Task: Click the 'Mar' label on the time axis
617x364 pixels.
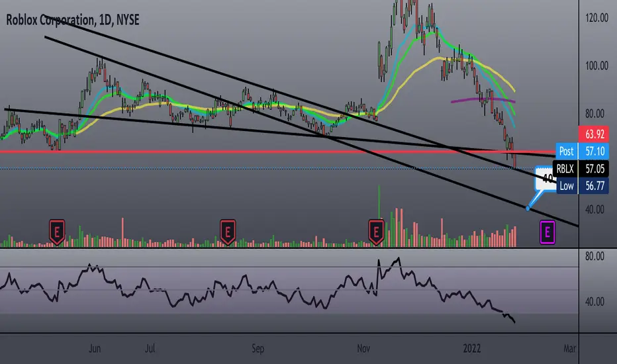Action: pos(569,348)
